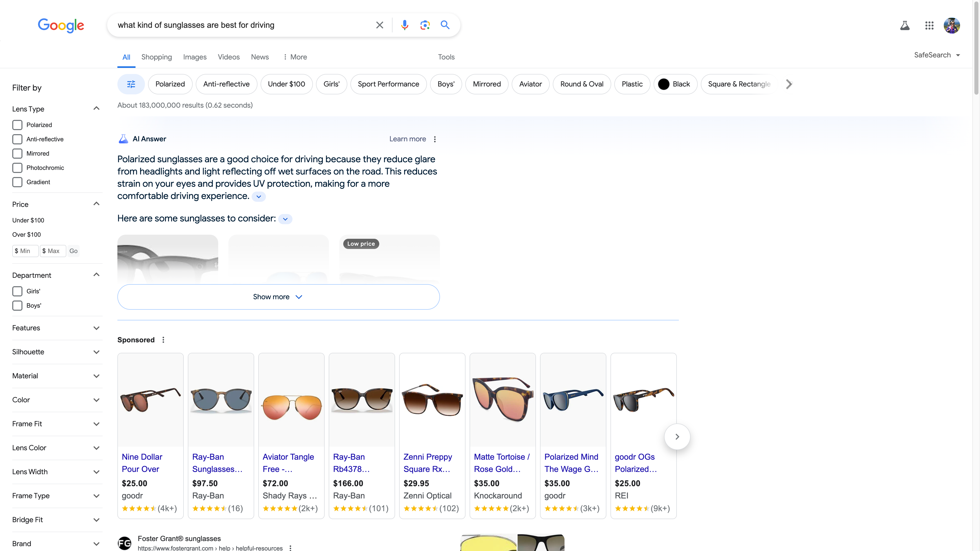Switch to the Shopping tab
The height and width of the screenshot is (551, 980).
[156, 57]
